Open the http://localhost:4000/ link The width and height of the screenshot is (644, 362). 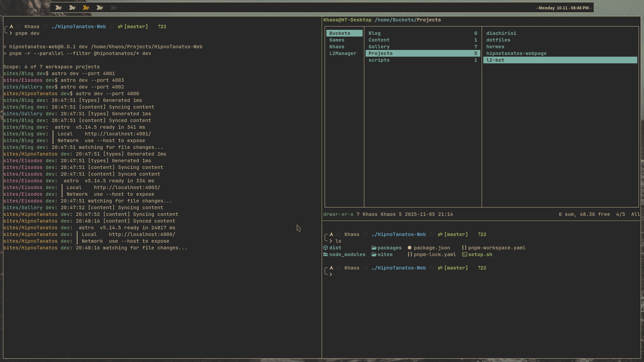pyautogui.click(x=142, y=234)
